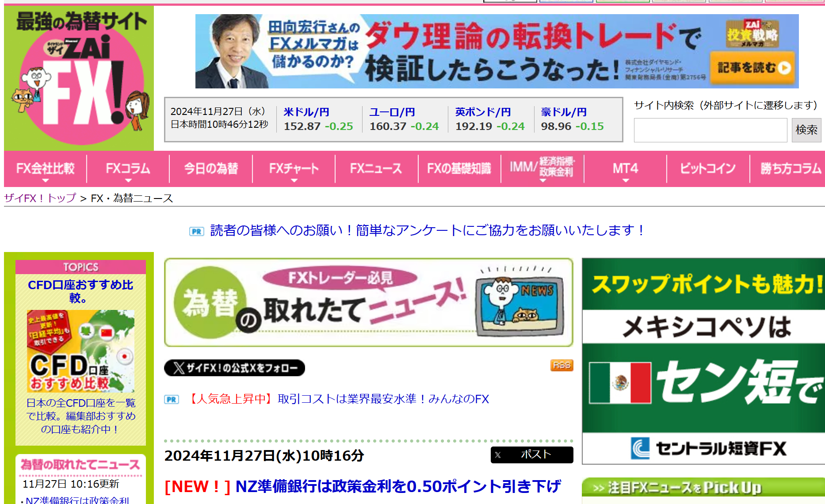The width and height of the screenshot is (825, 504).
Task: Follow ザイFX! official X account button
Action: tap(234, 368)
